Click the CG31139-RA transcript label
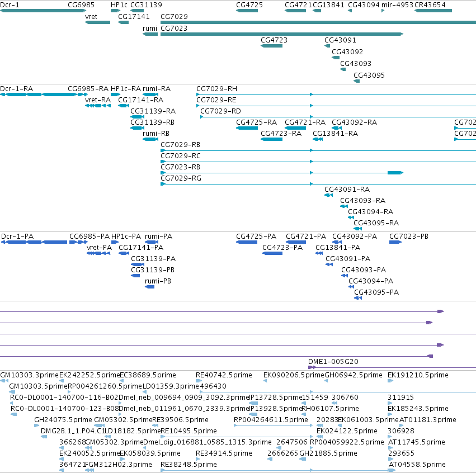 click(x=153, y=111)
